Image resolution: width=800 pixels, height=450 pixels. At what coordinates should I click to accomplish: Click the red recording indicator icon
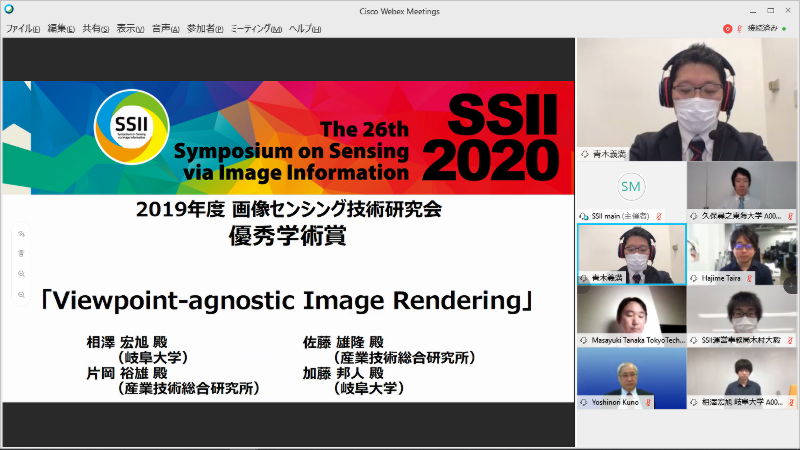click(x=727, y=29)
